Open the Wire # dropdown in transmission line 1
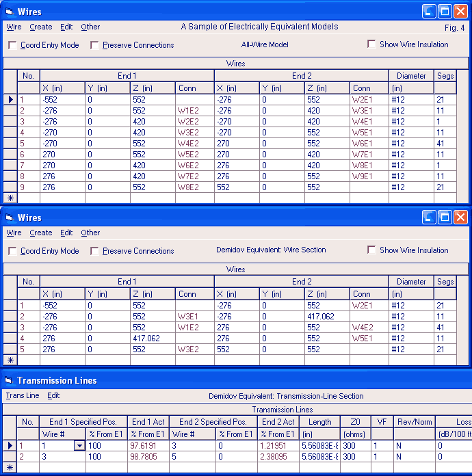 [x=79, y=446]
